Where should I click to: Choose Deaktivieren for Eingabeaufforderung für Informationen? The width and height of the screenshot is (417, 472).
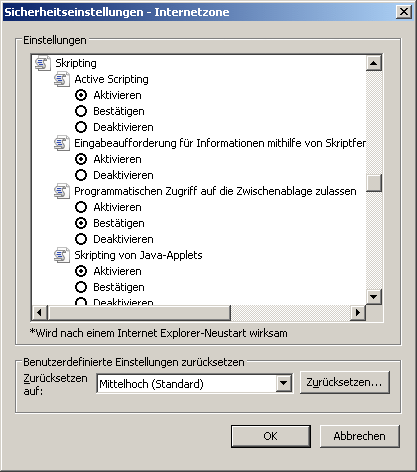pos(81,175)
